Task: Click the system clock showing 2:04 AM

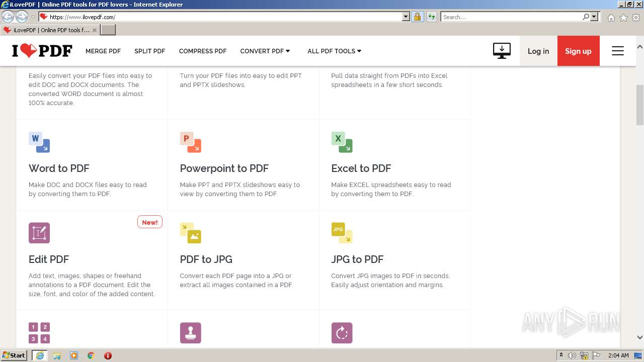Action: [x=618, y=355]
